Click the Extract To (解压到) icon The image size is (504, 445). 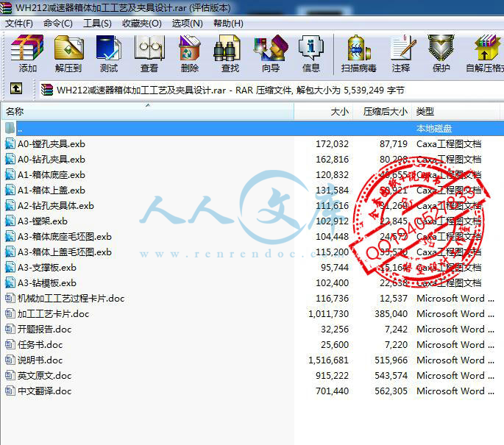pyautogui.click(x=68, y=48)
